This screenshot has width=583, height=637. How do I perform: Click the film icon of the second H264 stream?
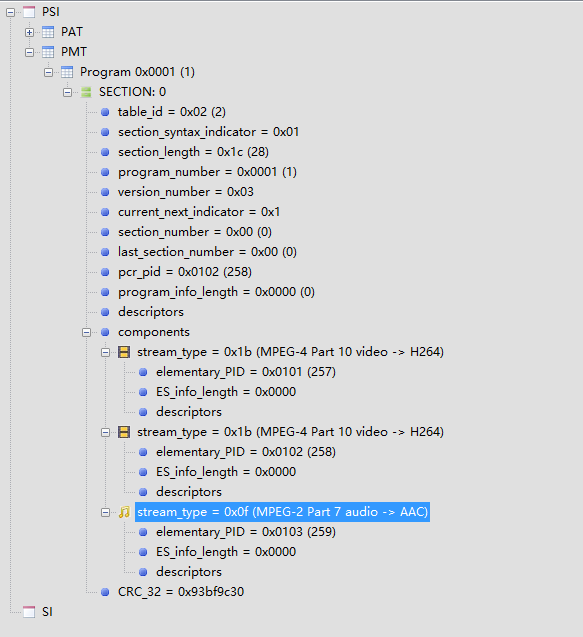124,432
